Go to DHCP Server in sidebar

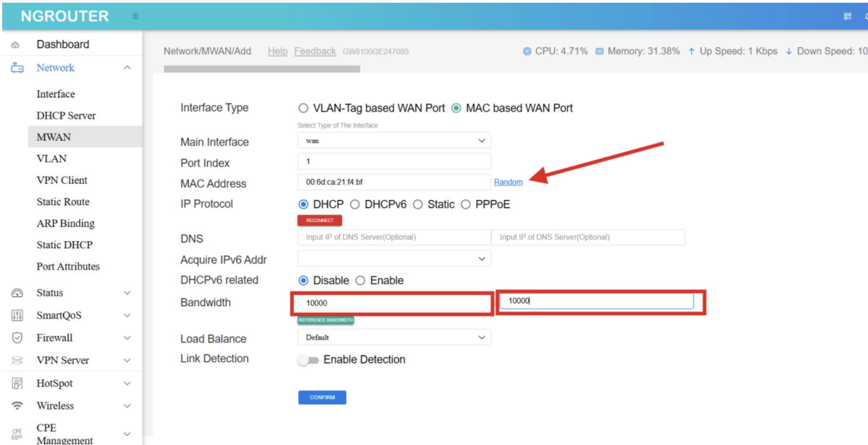coord(66,116)
